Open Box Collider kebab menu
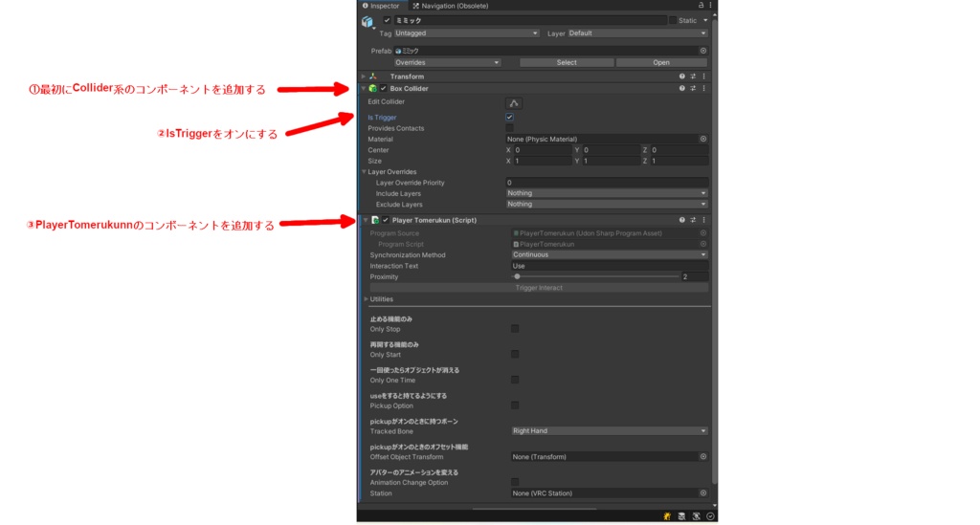Image resolution: width=980 pixels, height=525 pixels. coord(703,89)
